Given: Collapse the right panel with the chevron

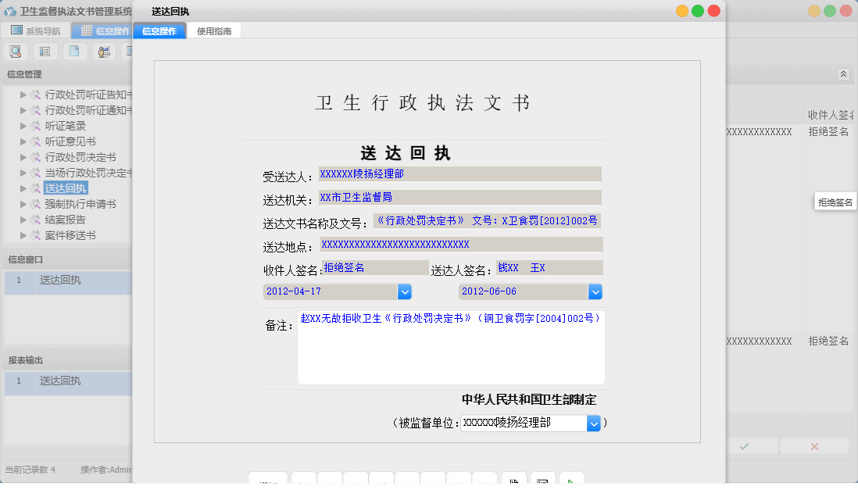Looking at the screenshot, I should [x=844, y=73].
